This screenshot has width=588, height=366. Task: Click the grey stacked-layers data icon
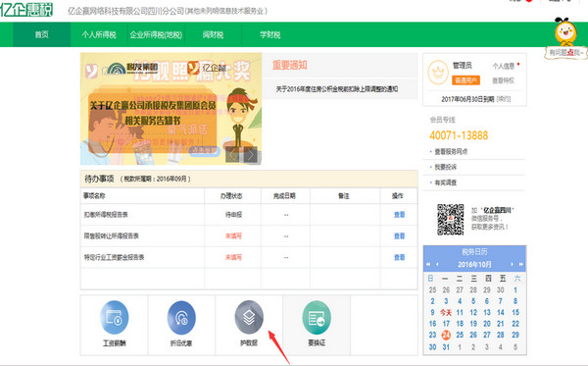point(249,317)
